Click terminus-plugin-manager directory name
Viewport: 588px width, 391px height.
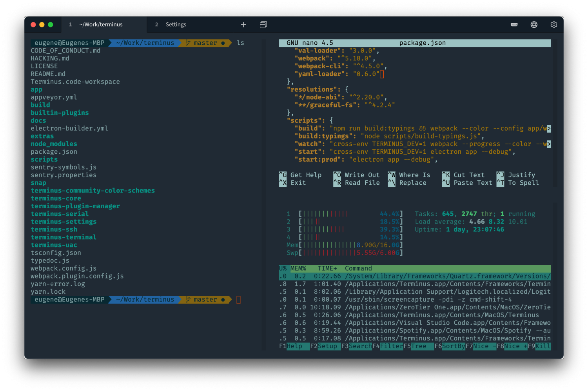click(x=75, y=206)
